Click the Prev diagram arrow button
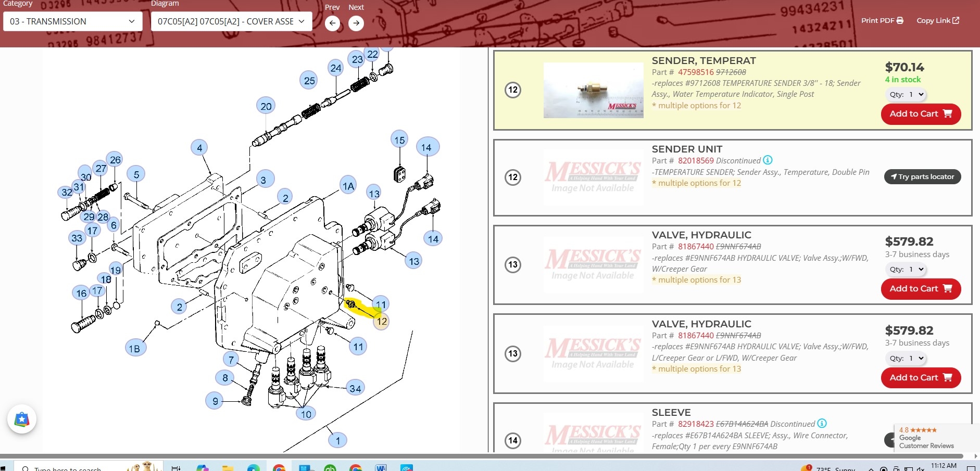Screen dimensions: 980x471 pyautogui.click(x=332, y=23)
